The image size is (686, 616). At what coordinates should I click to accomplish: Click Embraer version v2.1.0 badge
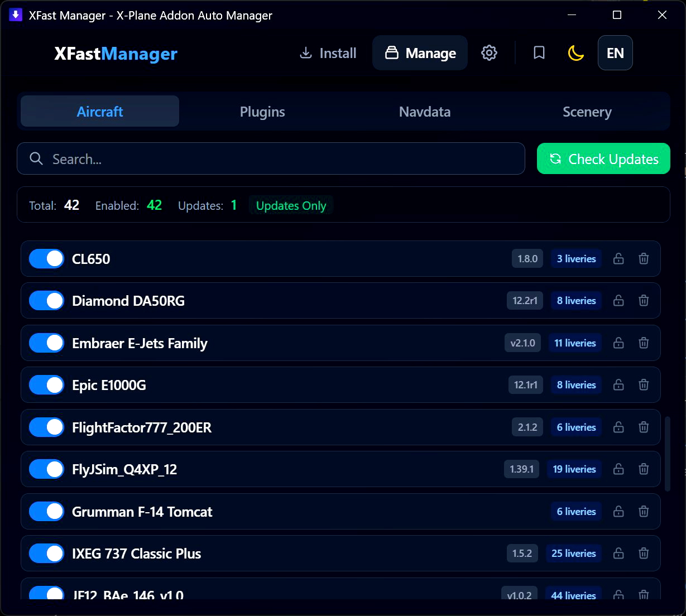(x=523, y=343)
